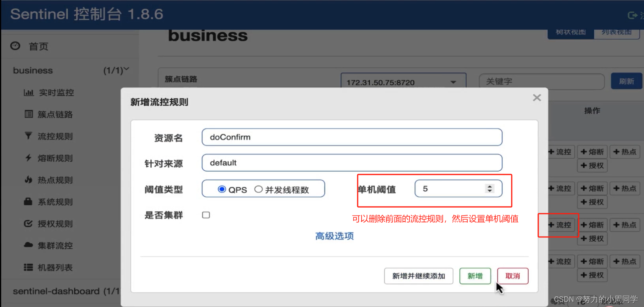This screenshot has height=307, width=644.
Task: Switch to 列表视图 tab
Action: coord(617,33)
